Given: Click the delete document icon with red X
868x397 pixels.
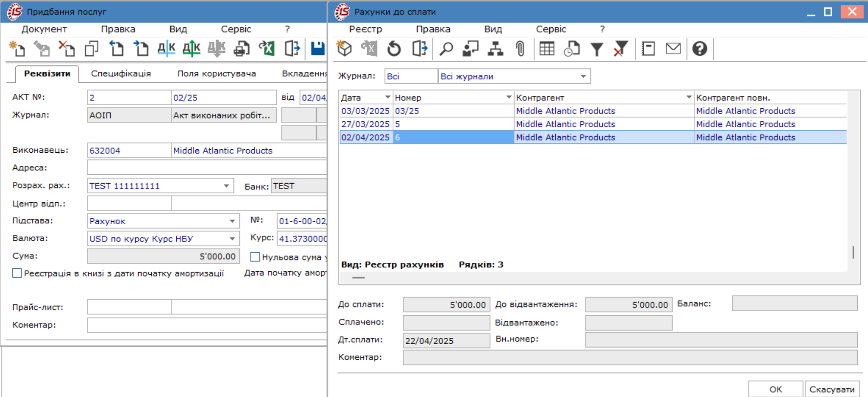Looking at the screenshot, I should [x=67, y=48].
